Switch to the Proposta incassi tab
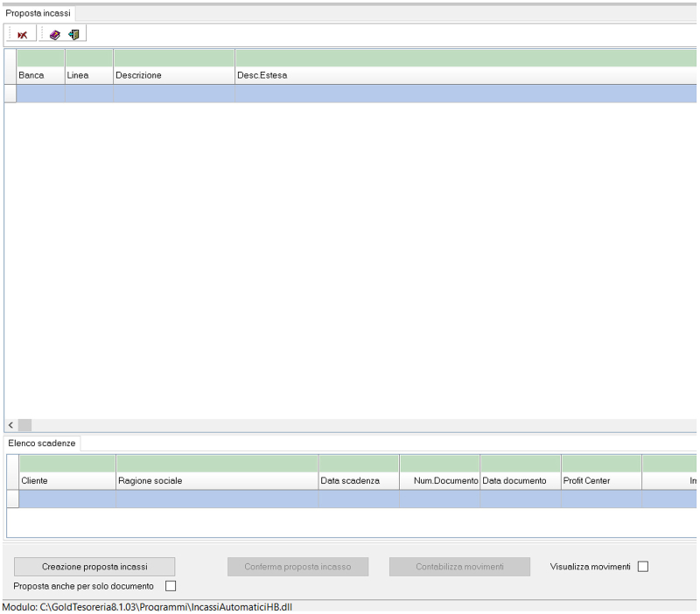The image size is (700, 614). [x=38, y=13]
